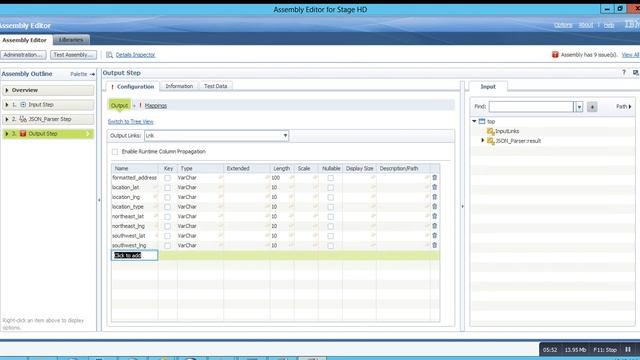Toggle Nullable checkbox for northeast_lat

pyautogui.click(x=331, y=217)
